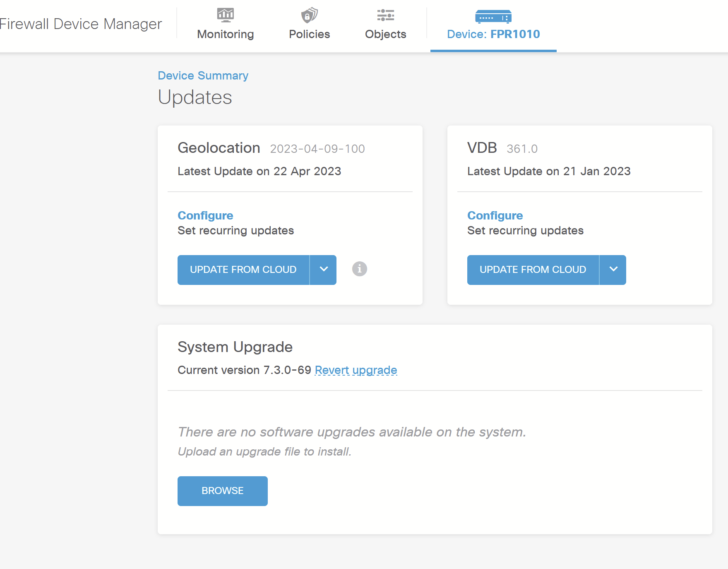Click the Device appliance icon
The height and width of the screenshot is (569, 728).
pyautogui.click(x=493, y=17)
